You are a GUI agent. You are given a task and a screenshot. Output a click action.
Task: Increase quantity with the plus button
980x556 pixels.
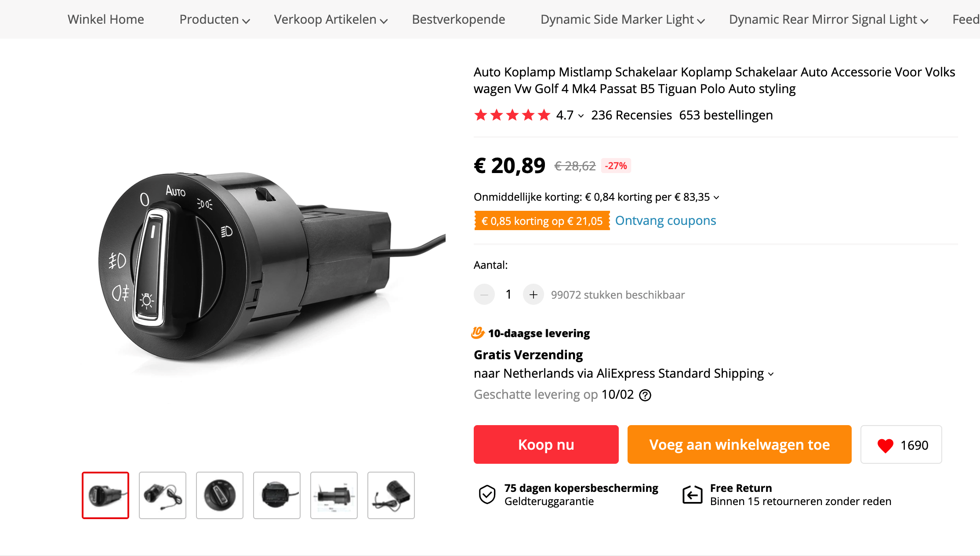click(533, 295)
